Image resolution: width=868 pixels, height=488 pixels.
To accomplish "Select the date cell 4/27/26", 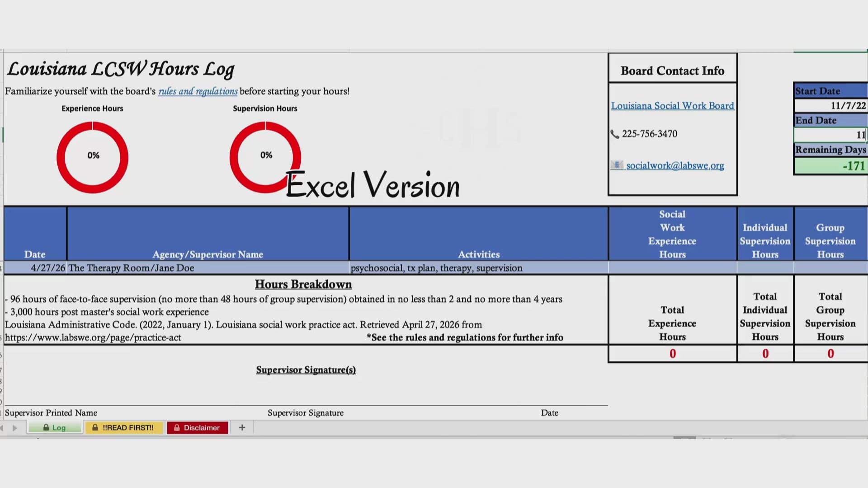I will tap(35, 268).
